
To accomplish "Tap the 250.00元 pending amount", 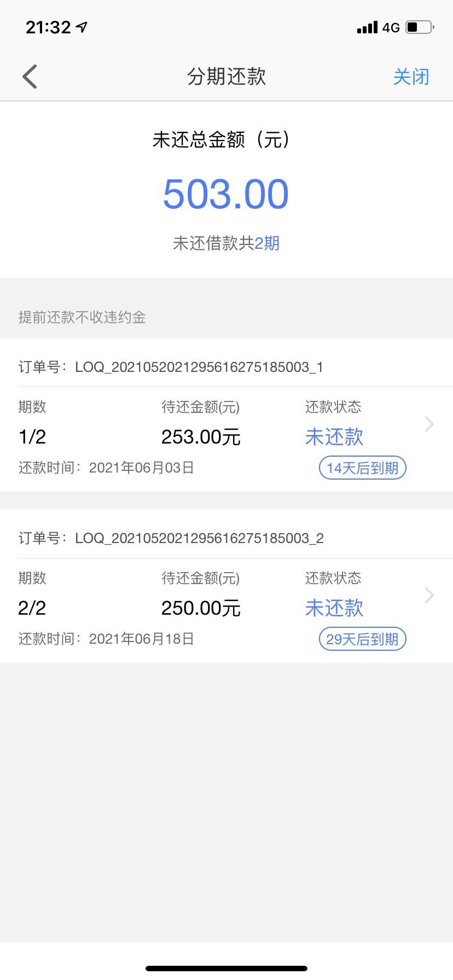I will click(201, 608).
